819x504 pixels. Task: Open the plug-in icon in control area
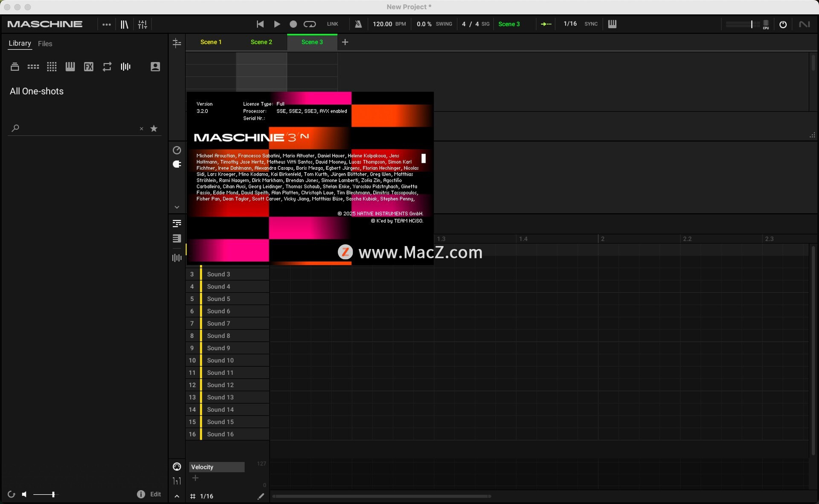(x=177, y=164)
